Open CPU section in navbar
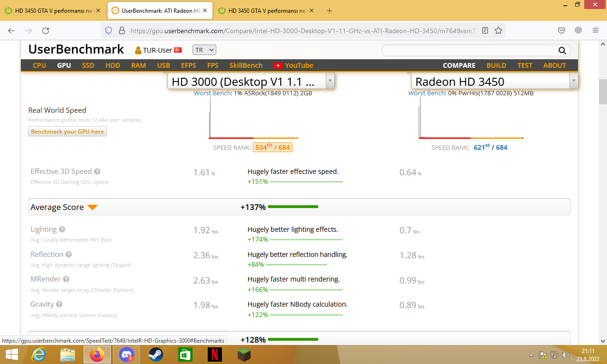 pos(39,65)
